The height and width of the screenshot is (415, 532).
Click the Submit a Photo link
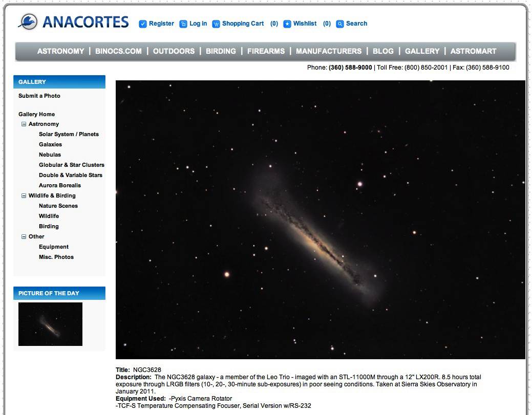click(39, 96)
